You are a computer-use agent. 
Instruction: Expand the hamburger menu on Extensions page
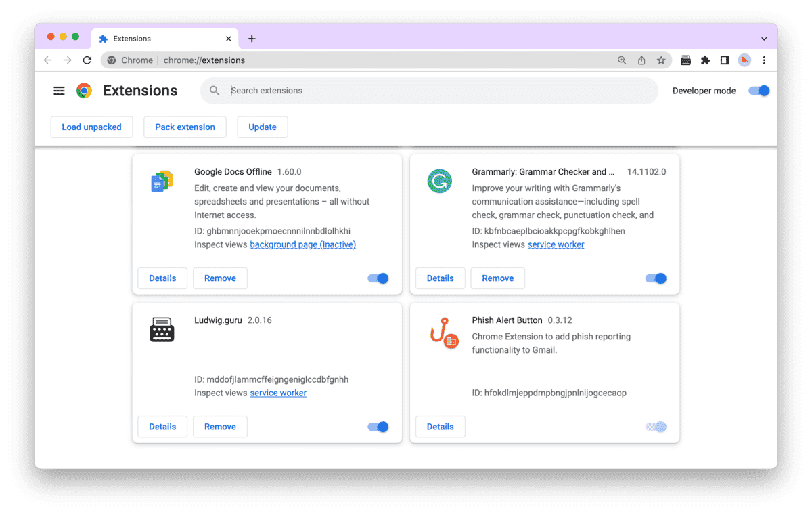coord(59,90)
